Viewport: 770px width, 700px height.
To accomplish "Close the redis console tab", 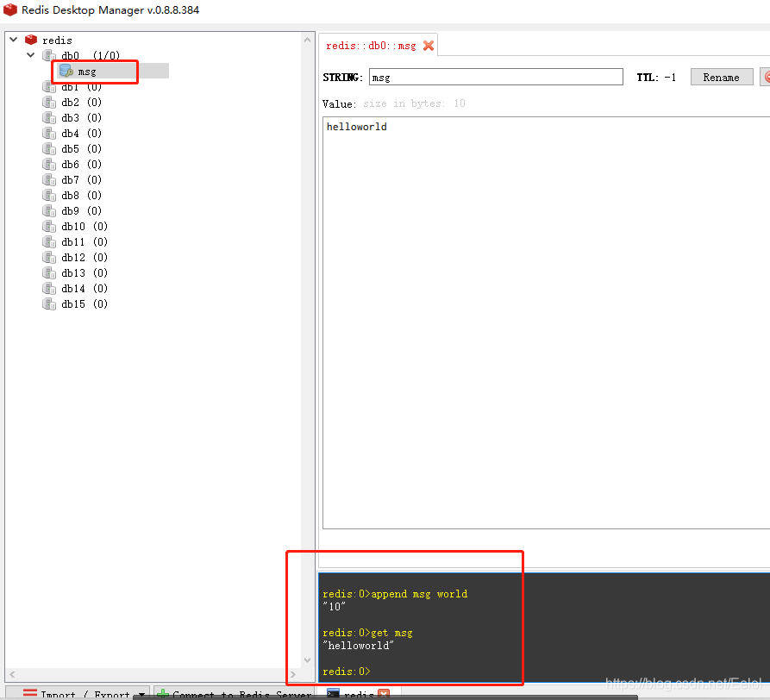I will [x=384, y=694].
